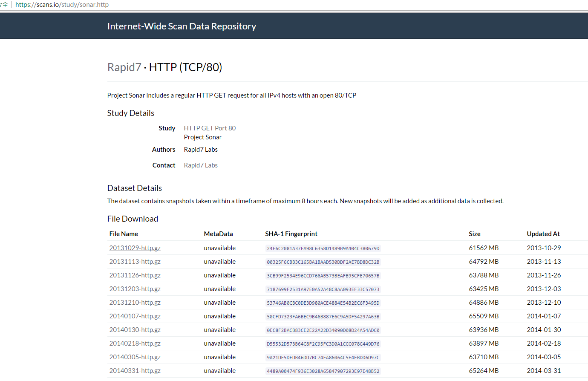Select fingerprint 0EC8F2BACB83CE2E22A22D34090D08D24A54ADC0
This screenshot has height=381, width=588.
click(323, 330)
